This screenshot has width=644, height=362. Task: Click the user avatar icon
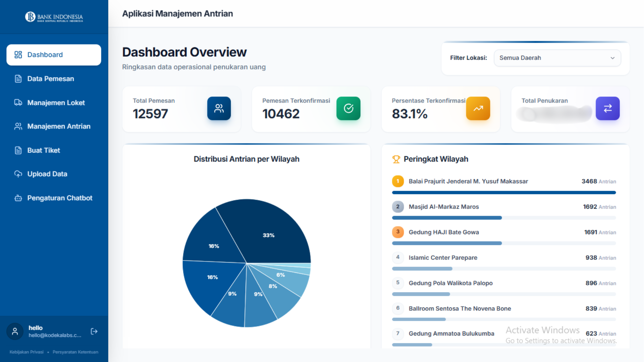click(x=15, y=331)
